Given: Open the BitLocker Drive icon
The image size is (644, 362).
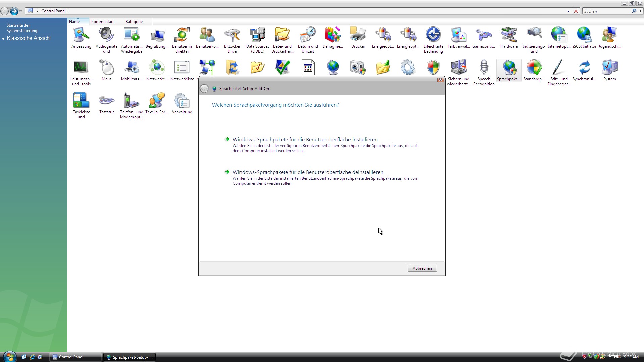Looking at the screenshot, I should (232, 40).
